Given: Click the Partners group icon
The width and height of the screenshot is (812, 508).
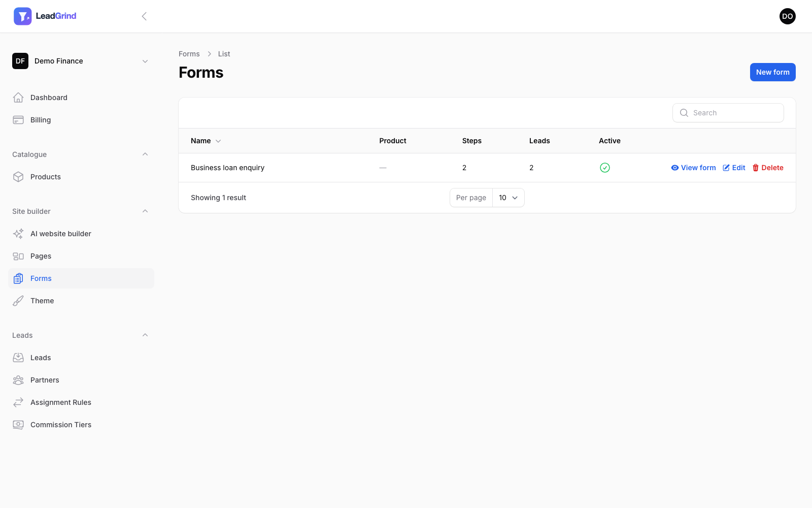Looking at the screenshot, I should click(18, 380).
